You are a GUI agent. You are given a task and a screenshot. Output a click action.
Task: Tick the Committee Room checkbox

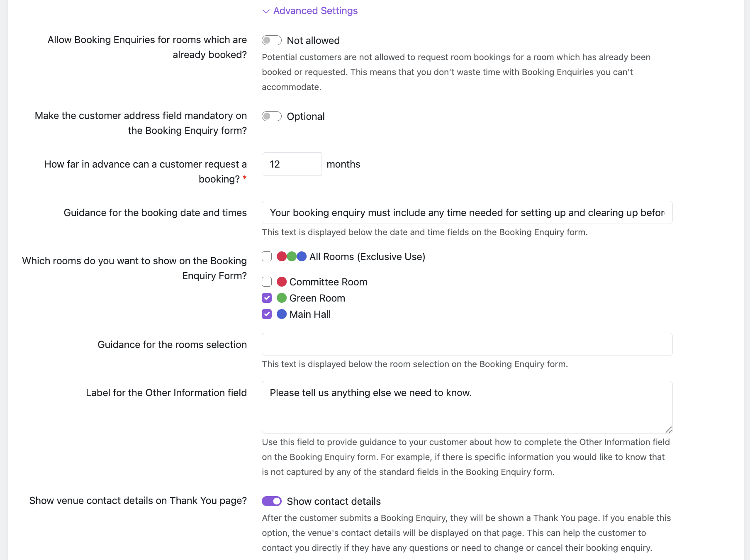coord(267,282)
